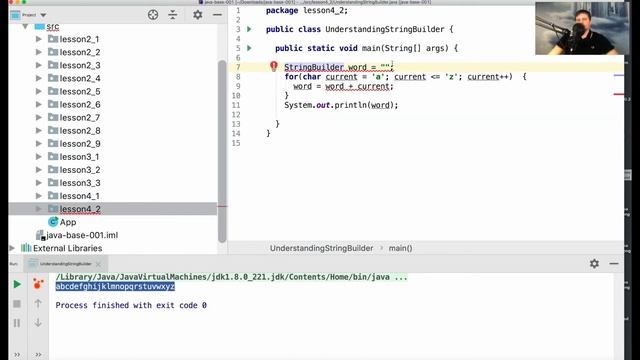Click the highlighted abcdefghijklmnopqrstuvwxyz output

[115, 287]
